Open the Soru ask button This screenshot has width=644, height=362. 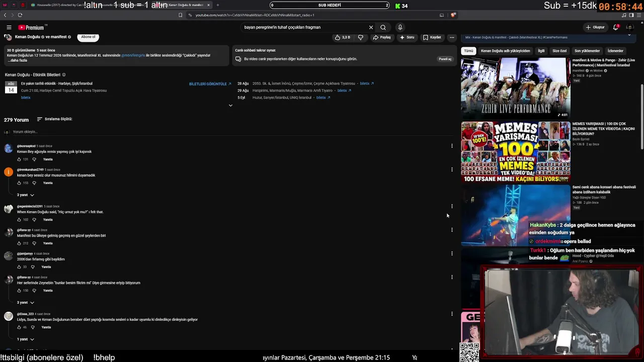[x=407, y=37]
